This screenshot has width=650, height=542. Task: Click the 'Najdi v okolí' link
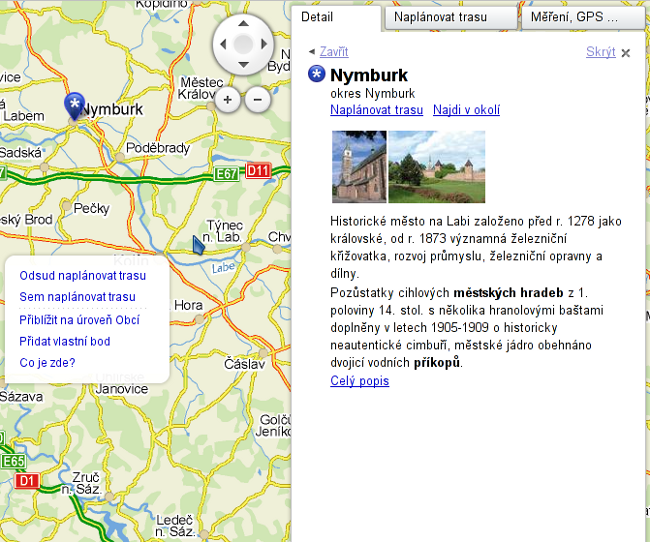(x=466, y=110)
